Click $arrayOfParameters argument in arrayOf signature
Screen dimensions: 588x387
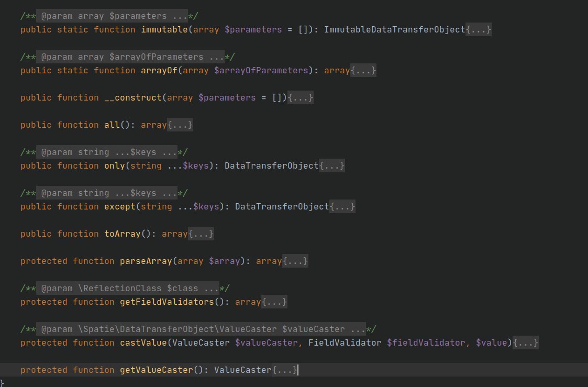pos(261,71)
